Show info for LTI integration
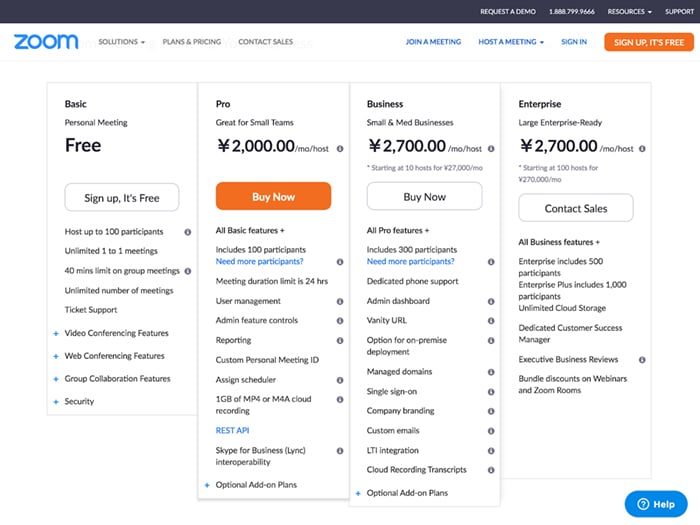Screen dimensions: 700x525 tap(491, 451)
